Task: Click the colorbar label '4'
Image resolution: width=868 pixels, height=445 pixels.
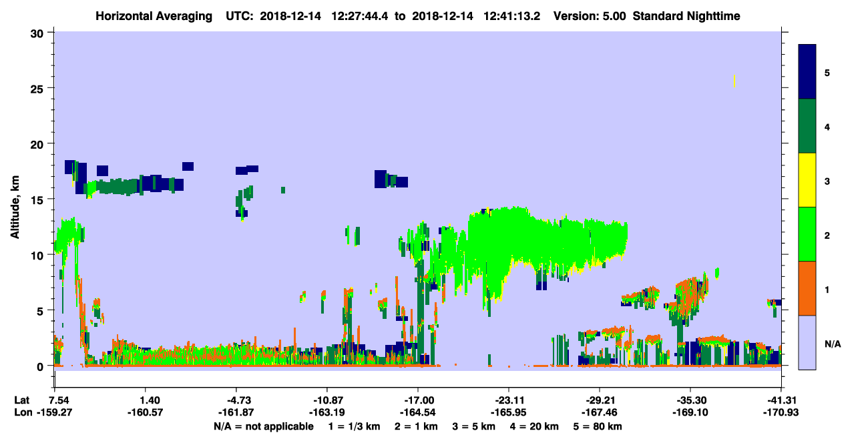Action: (x=827, y=126)
